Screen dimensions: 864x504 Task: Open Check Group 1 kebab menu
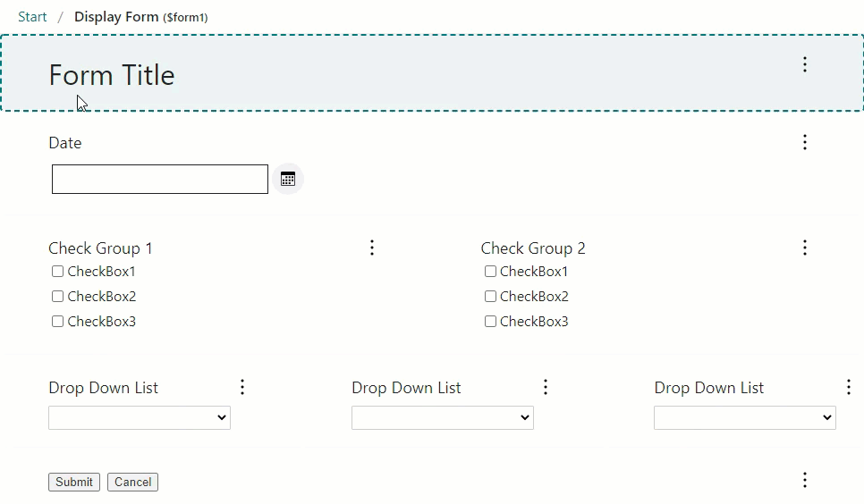click(372, 248)
